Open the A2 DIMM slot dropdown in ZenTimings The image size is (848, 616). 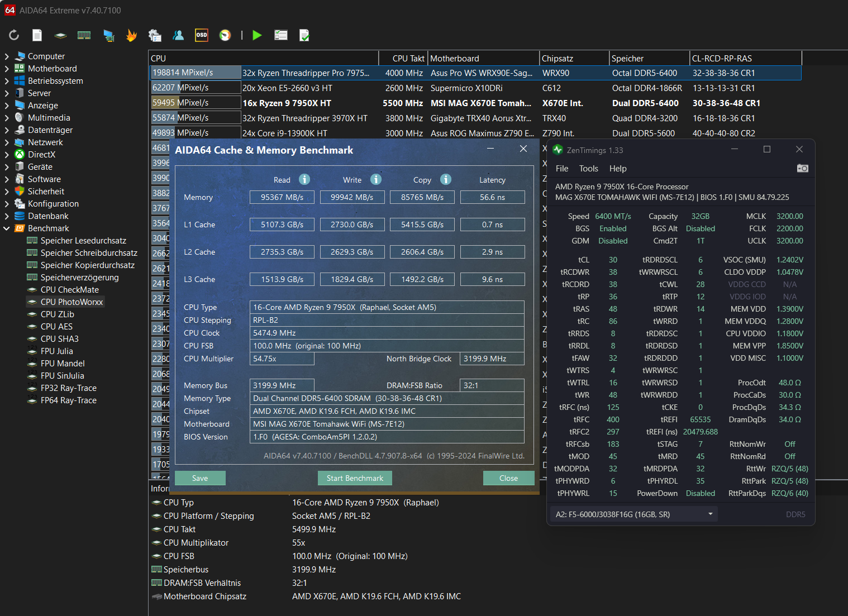(633, 514)
